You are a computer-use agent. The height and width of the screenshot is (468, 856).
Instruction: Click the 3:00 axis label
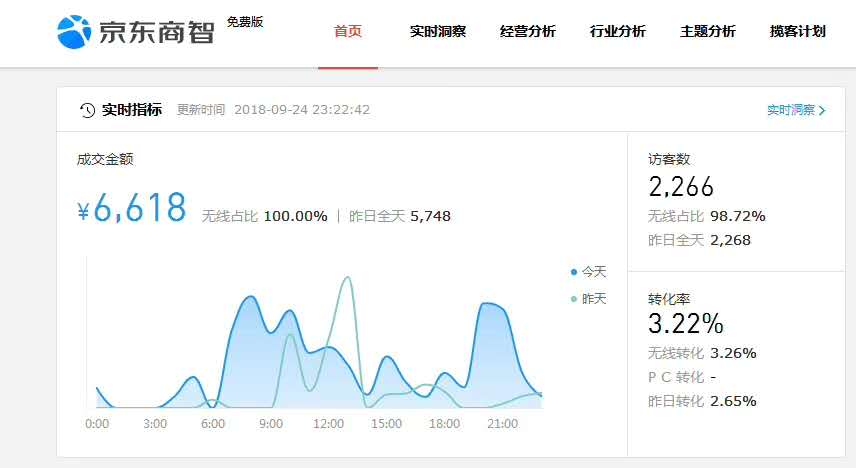point(155,424)
